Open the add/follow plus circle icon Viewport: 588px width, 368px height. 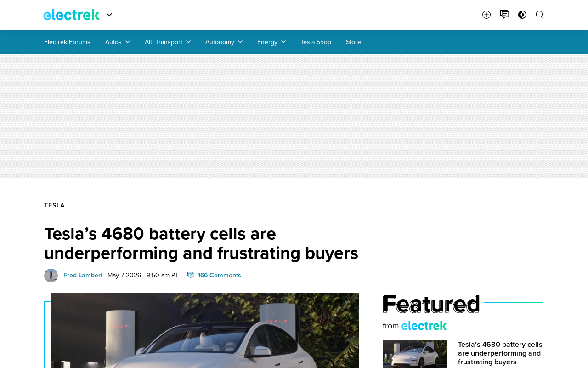coord(486,15)
